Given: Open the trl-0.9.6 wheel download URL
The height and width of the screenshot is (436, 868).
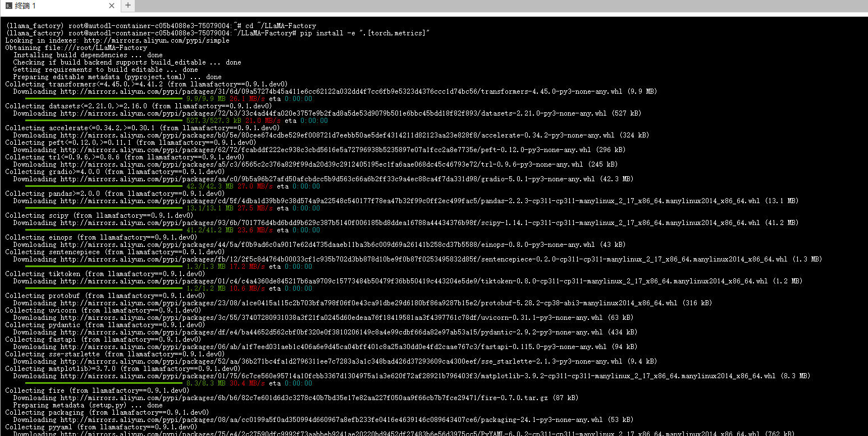Looking at the screenshot, I should 322,164.
